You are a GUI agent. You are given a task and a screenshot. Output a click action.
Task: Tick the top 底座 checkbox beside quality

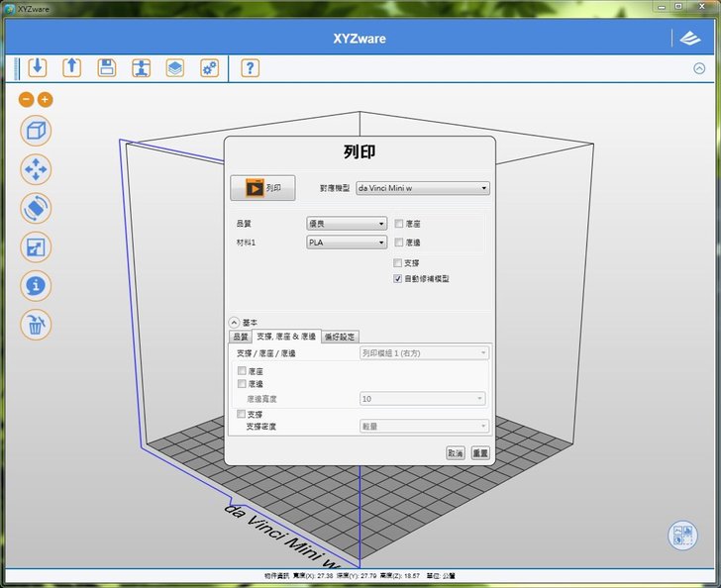point(398,224)
